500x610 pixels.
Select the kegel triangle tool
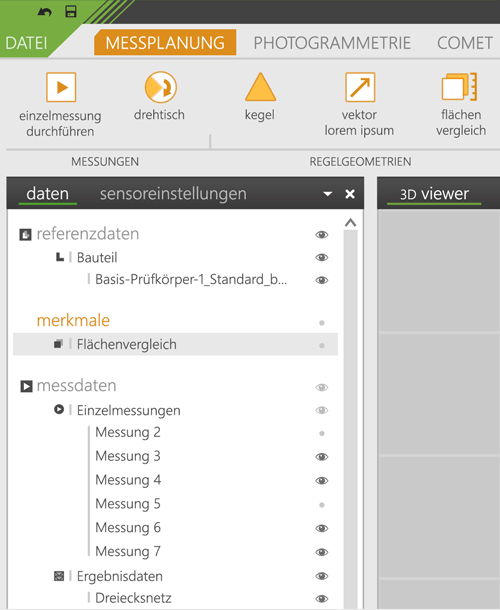pyautogui.click(x=260, y=86)
